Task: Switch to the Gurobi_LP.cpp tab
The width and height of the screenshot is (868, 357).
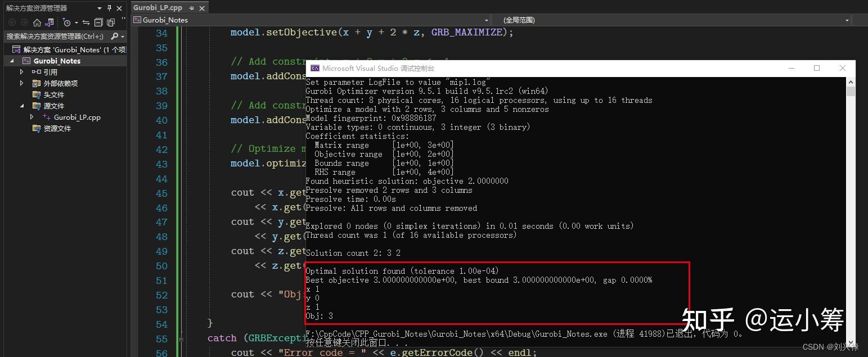Action: (x=158, y=7)
